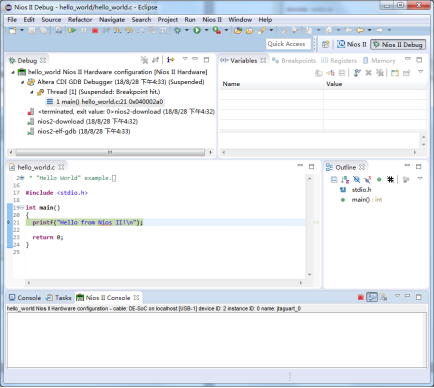434x388 pixels.
Task: Click the Save icon in toolbar
Action: point(32,30)
